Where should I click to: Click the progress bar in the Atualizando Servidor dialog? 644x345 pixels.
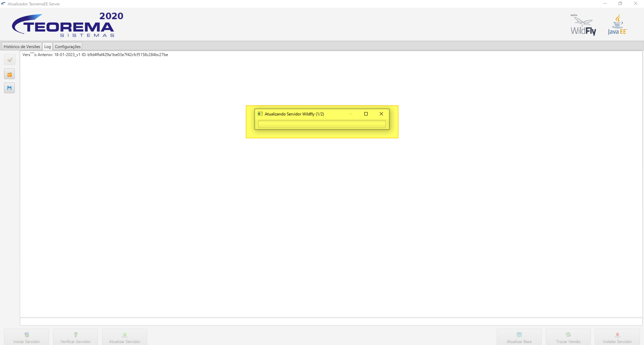pos(322,125)
